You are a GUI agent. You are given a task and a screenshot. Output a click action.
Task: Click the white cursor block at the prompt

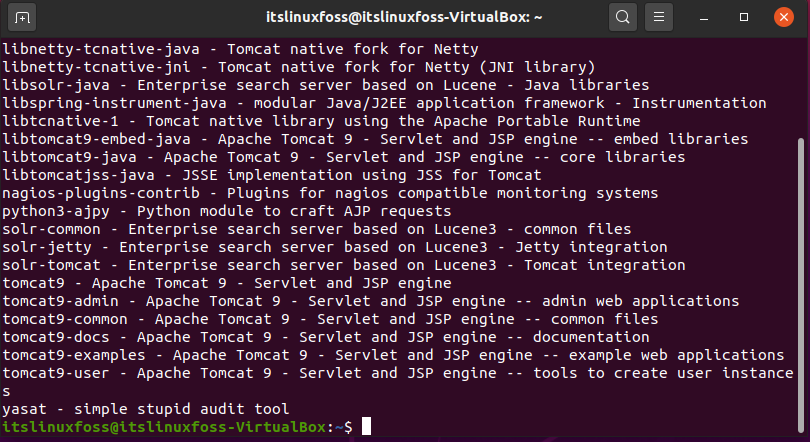[x=366, y=427]
